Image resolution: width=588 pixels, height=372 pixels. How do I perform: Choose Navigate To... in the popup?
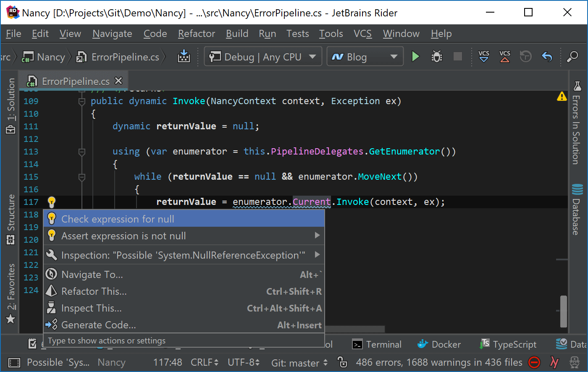[184, 275]
